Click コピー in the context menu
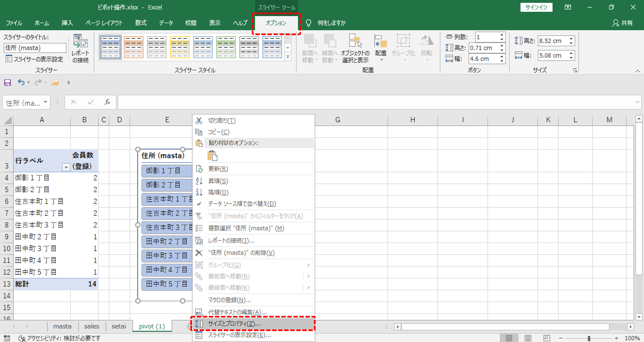Viewport: 644px width, 342px height. click(253, 132)
